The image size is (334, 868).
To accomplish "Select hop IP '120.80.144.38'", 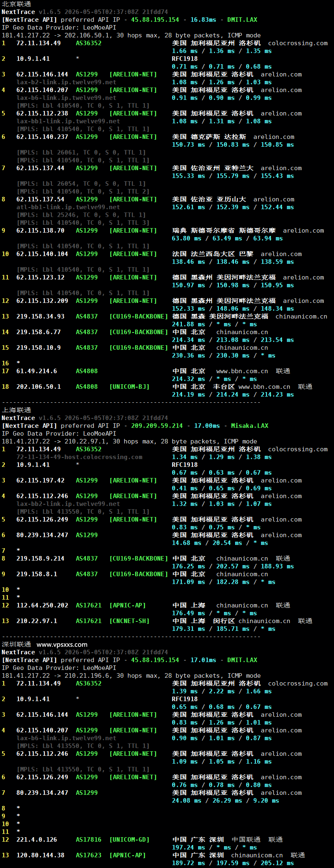I will tap(40, 855).
